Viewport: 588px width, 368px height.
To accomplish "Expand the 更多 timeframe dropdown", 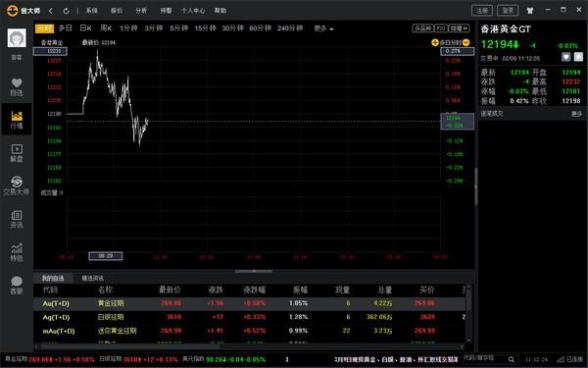I will [323, 28].
